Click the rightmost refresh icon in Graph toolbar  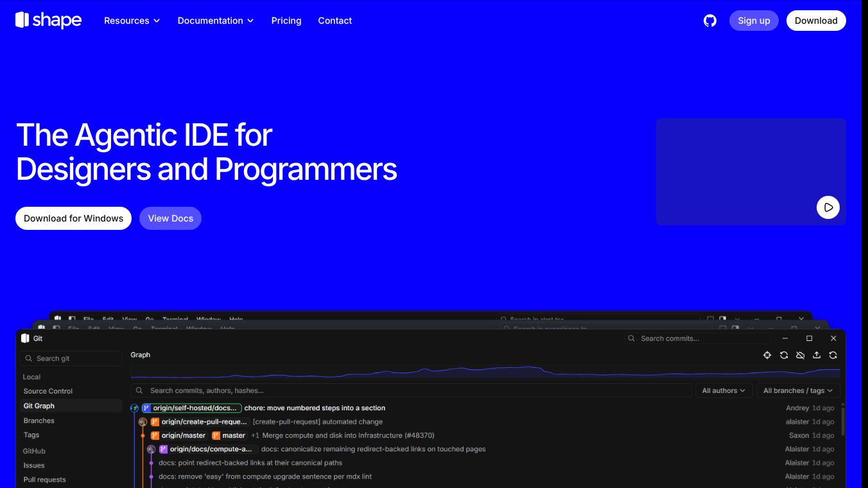click(833, 355)
